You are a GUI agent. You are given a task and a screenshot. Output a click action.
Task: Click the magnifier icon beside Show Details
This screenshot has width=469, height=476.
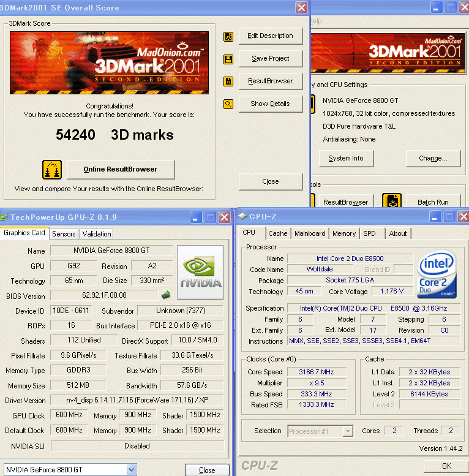(228, 104)
